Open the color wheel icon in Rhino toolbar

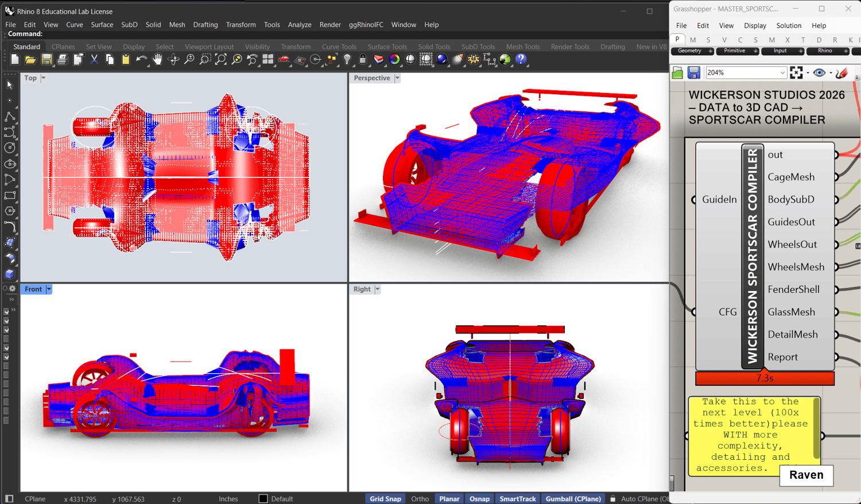coord(394,59)
